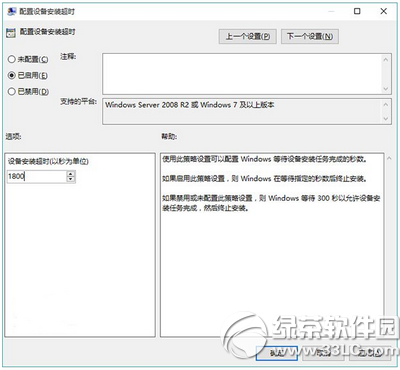400x370 pixels.
Task: Click the policy setting icon beside heading
Action: click(x=11, y=32)
